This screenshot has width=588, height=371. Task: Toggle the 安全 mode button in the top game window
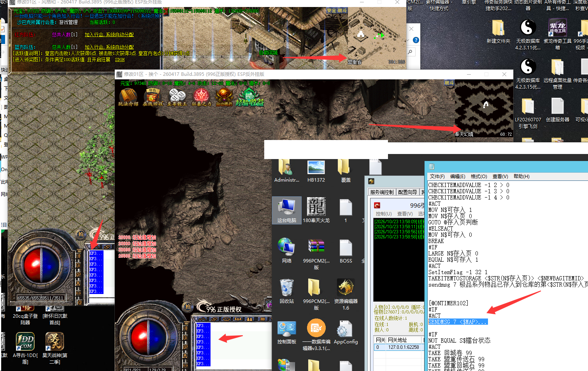click(x=332, y=10)
